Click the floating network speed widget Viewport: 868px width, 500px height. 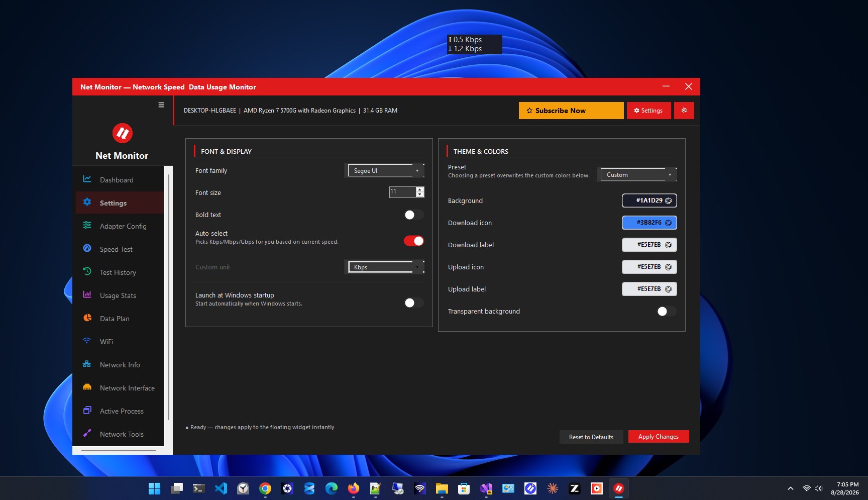(x=474, y=44)
